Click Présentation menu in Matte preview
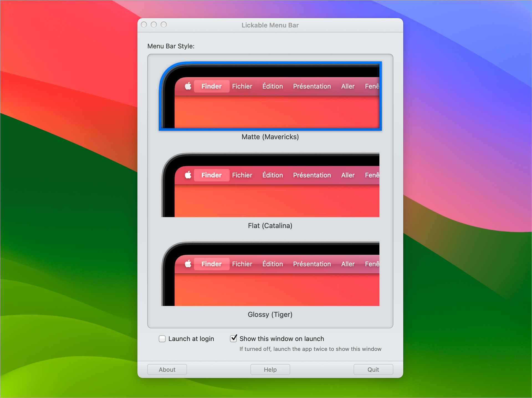Viewport: 532px width, 398px height. (x=312, y=86)
